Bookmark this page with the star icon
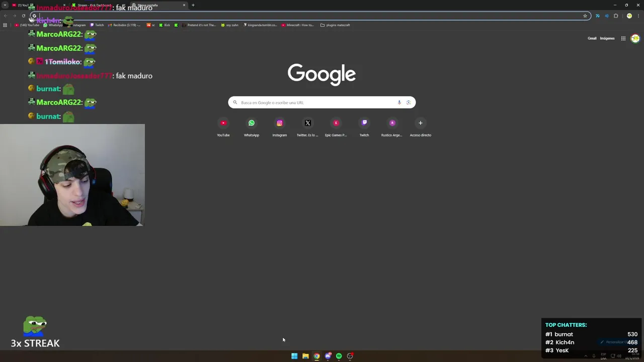Viewport: 644px width, 362px height. 585,16
